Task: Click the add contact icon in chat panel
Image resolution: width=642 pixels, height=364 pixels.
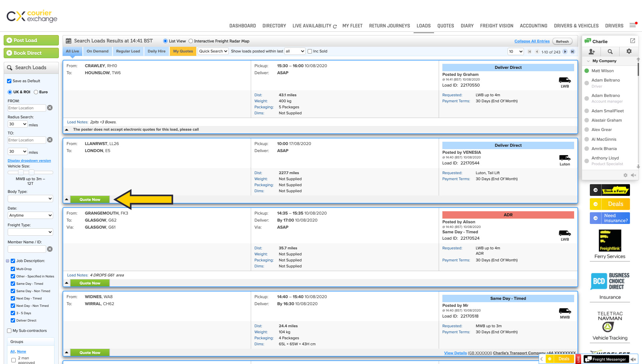Action: click(x=592, y=51)
